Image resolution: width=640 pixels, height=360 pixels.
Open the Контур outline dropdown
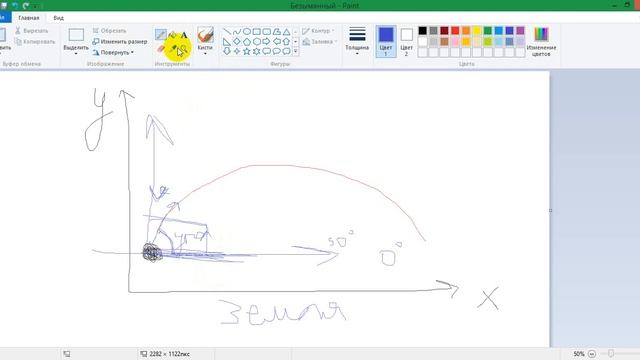tap(318, 31)
